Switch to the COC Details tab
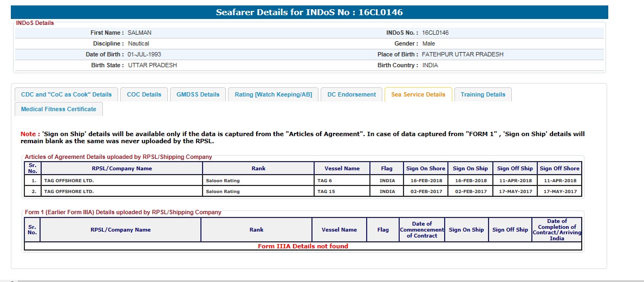This screenshot has width=644, height=282. coord(144,94)
